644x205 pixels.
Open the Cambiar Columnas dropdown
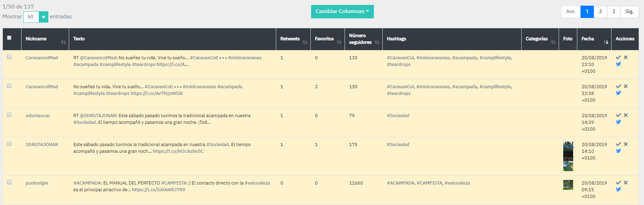342,11
